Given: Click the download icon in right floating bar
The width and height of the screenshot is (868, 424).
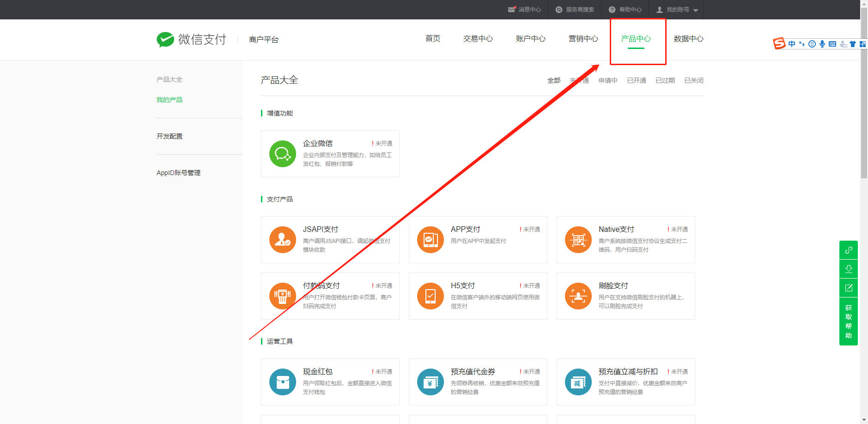Looking at the screenshot, I should (848, 269).
